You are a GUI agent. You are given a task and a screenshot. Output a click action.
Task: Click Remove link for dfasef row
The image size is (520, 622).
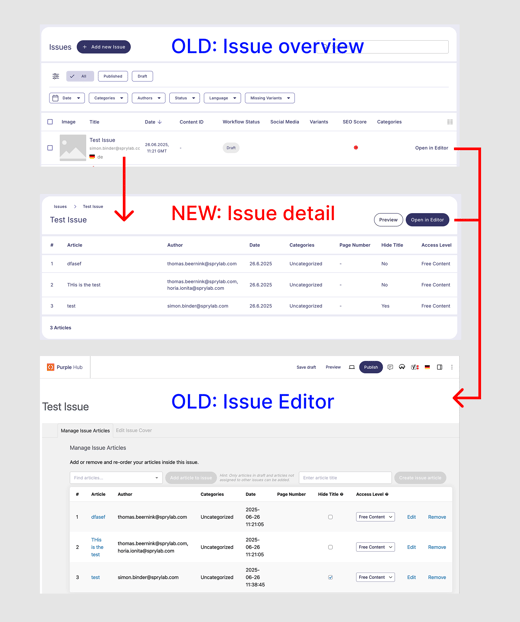tap(437, 517)
